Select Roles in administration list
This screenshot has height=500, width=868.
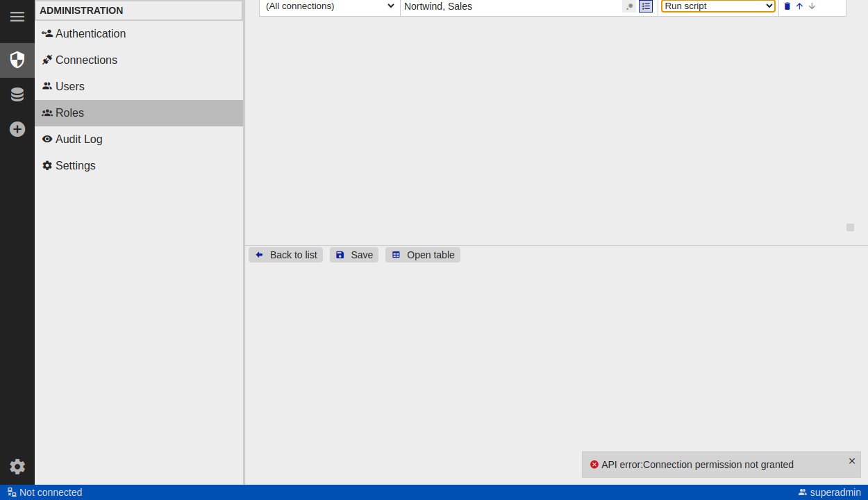139,112
